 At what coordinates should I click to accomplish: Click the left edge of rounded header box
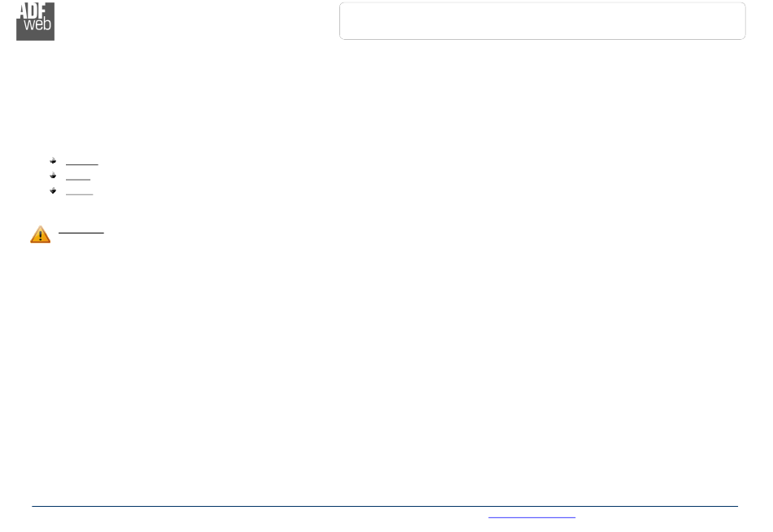point(339,20)
